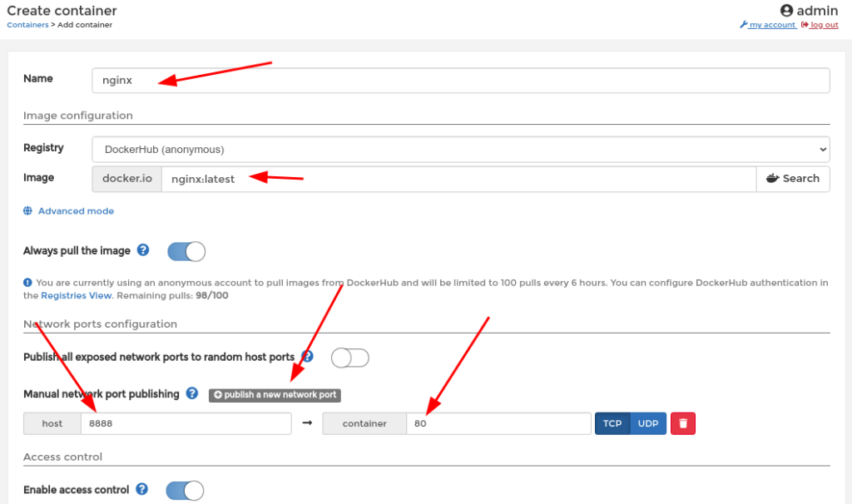
Task: Click help icon beside Publish all exposed ports
Action: 308,357
